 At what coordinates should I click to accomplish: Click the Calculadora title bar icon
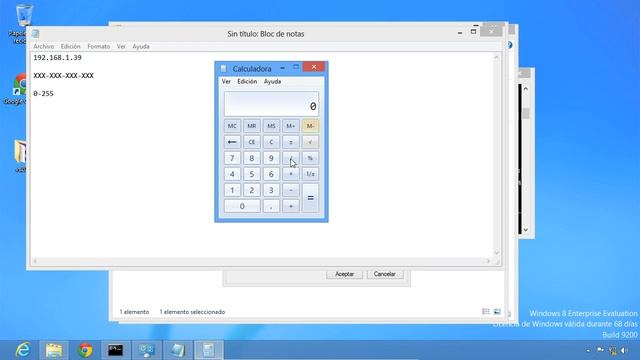tap(223, 69)
